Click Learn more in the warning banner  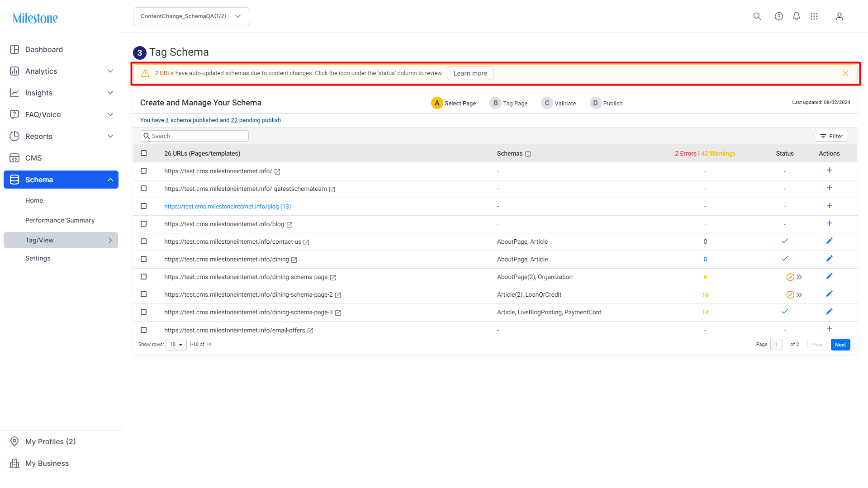click(x=470, y=73)
